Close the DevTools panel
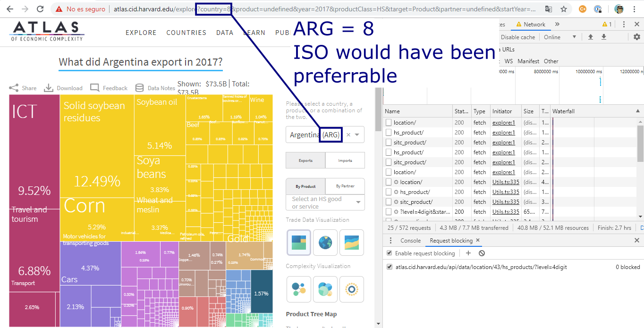The height and width of the screenshot is (328, 644). pos(636,24)
